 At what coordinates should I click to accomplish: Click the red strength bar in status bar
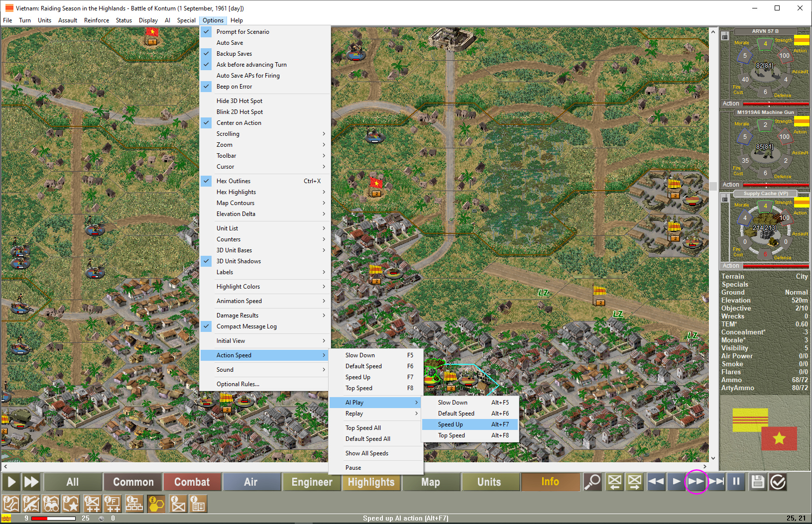pos(53,518)
